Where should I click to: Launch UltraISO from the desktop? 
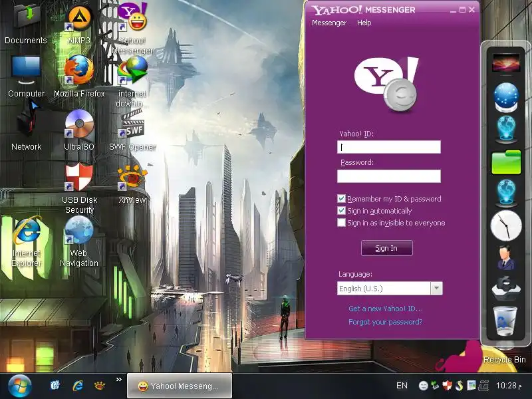point(79,124)
